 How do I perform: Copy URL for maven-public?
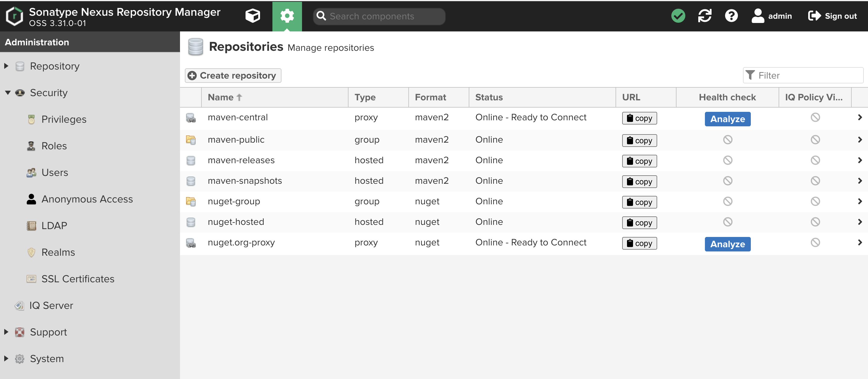(x=639, y=140)
